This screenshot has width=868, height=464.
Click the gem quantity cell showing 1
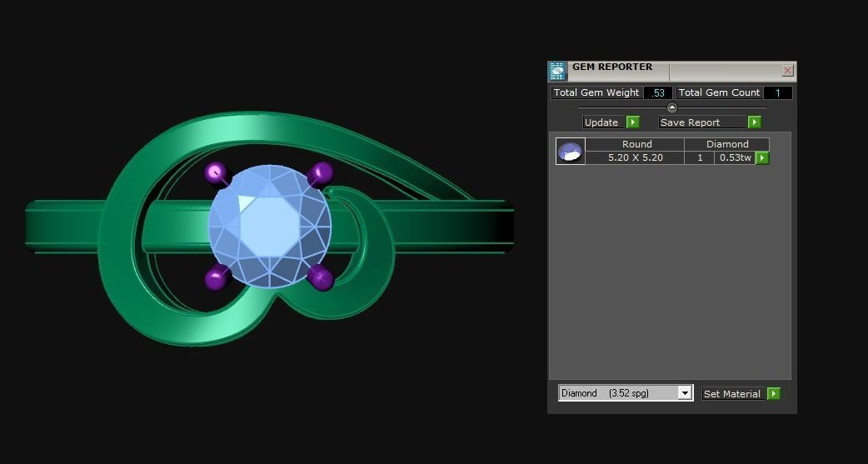click(699, 157)
